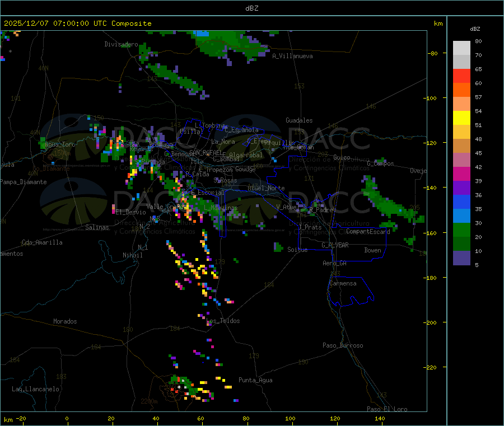
Task: Click the 'Tropezon Goudge' location label
Action: pos(231,169)
